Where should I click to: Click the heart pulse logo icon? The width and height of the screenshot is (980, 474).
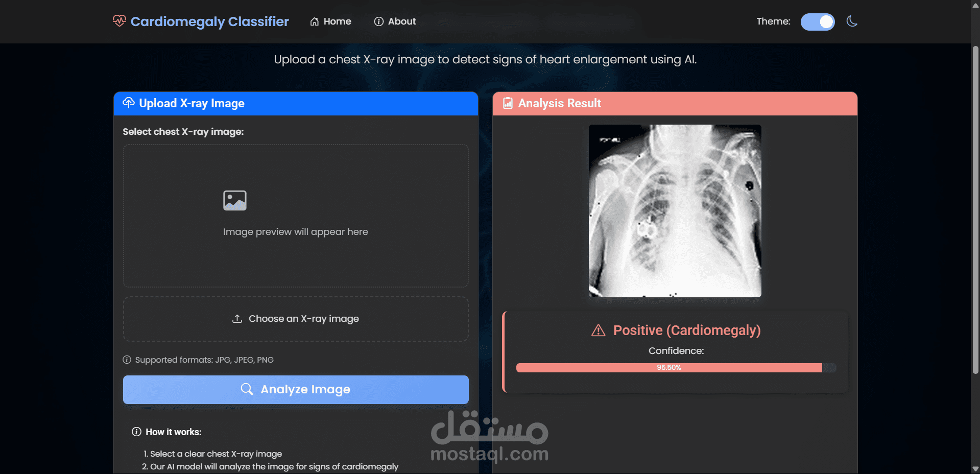[x=119, y=21]
